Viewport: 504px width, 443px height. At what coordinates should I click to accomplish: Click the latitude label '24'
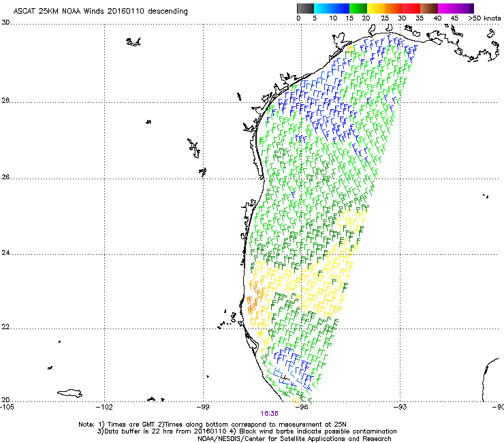point(5,253)
